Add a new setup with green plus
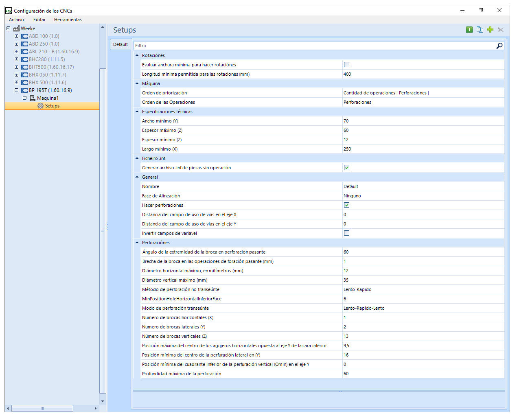 490,30
